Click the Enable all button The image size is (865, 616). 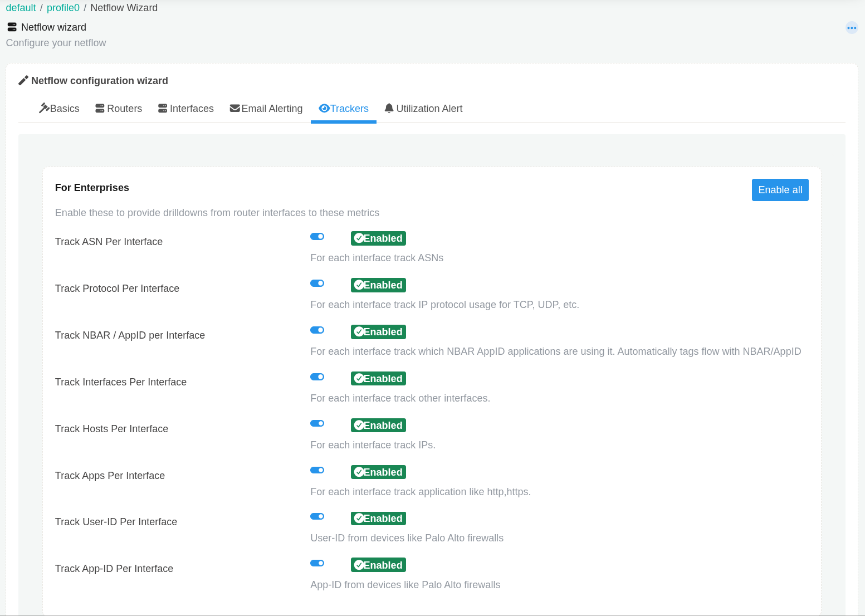780,190
